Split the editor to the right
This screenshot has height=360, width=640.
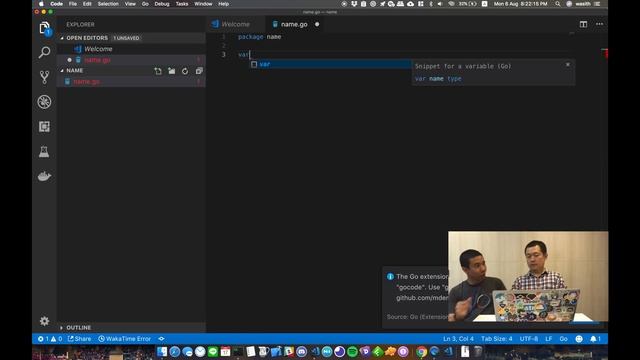click(x=583, y=24)
